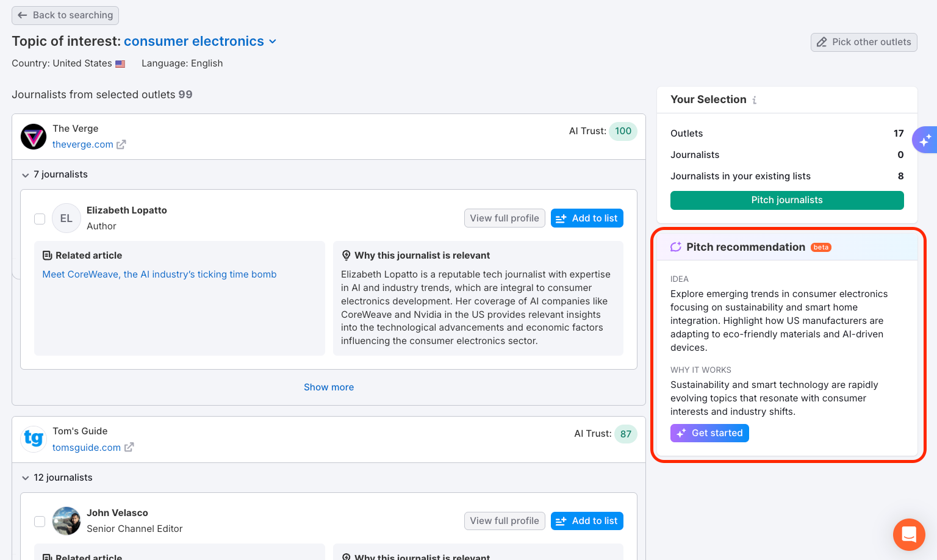Click Tom's Guide logo icon
The width and height of the screenshot is (937, 560).
[34, 439]
